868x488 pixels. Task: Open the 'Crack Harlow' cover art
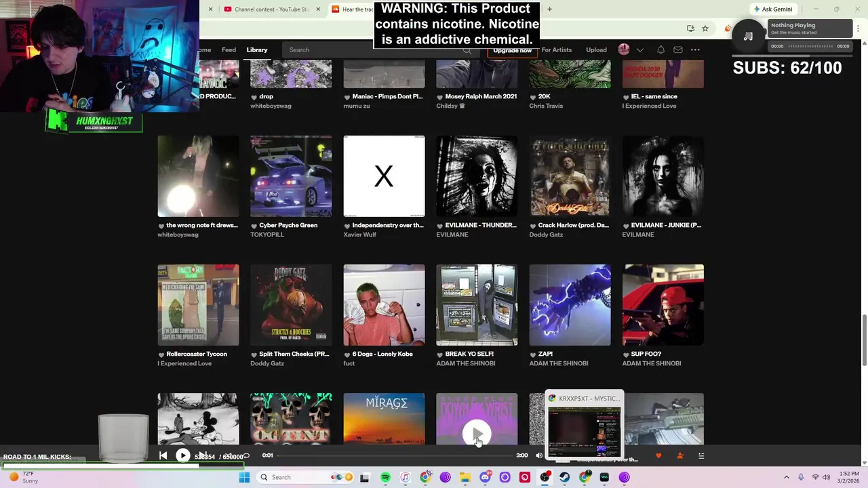tap(570, 176)
